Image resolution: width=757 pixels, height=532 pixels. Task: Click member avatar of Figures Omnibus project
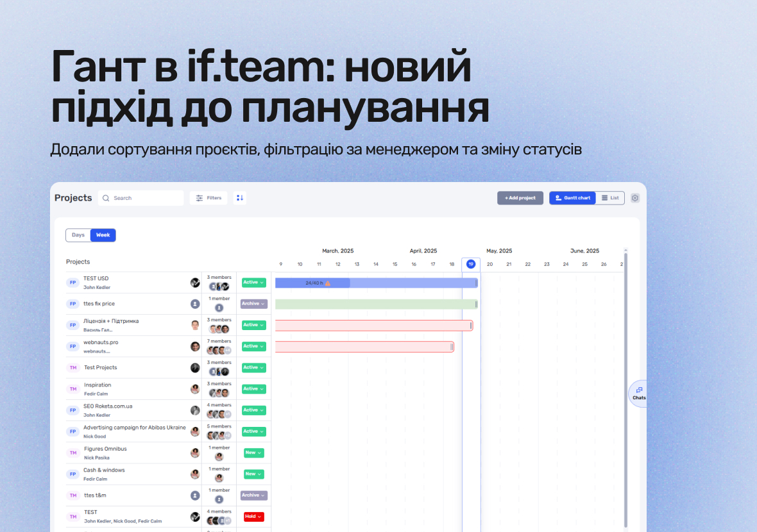coord(219,457)
